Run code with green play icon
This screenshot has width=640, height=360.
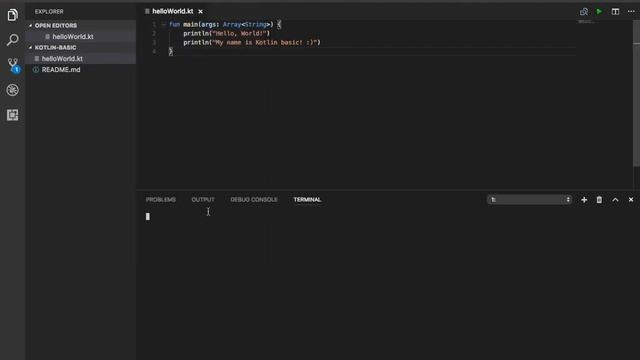(599, 11)
